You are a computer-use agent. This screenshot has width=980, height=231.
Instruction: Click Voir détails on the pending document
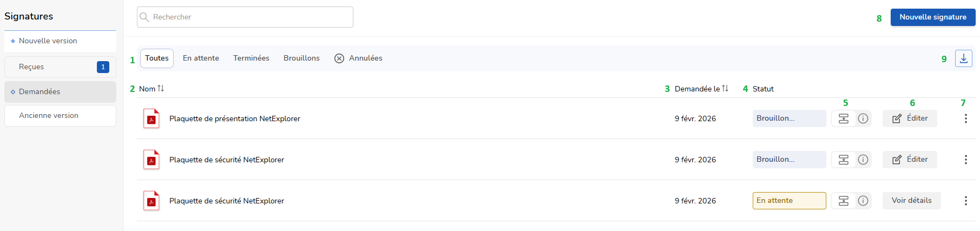911,201
